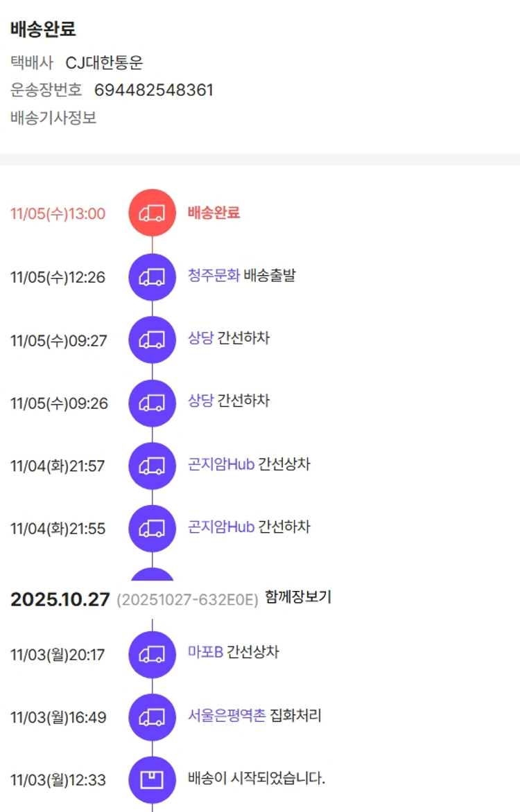This screenshot has width=520, height=812.
Task: Click the 함께장보기 label
Action: pos(298,597)
